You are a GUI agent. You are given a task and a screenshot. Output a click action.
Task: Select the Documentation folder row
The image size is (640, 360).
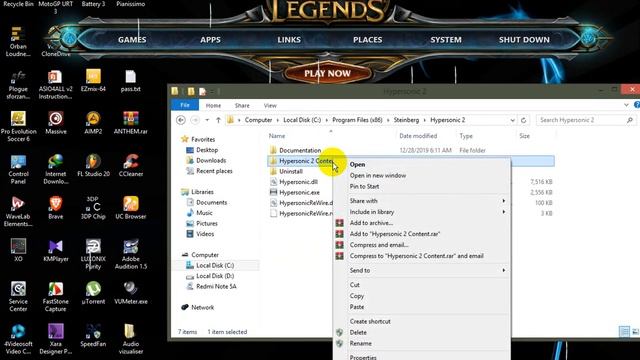pyautogui.click(x=410, y=150)
